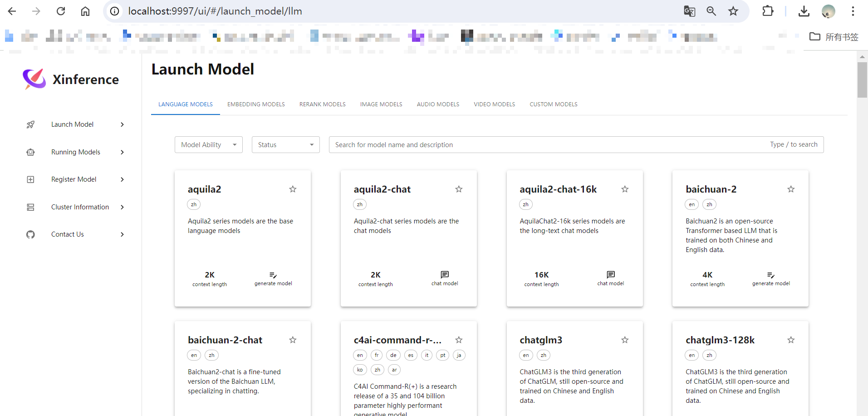Click the server icon beside Cluster Information
The image size is (868, 416).
(x=30, y=207)
